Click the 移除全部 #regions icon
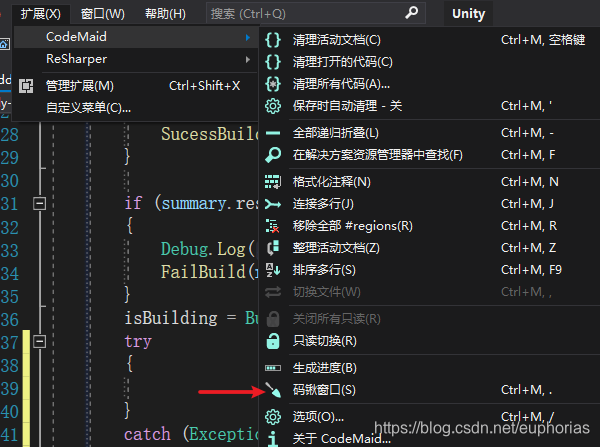 pyautogui.click(x=272, y=226)
